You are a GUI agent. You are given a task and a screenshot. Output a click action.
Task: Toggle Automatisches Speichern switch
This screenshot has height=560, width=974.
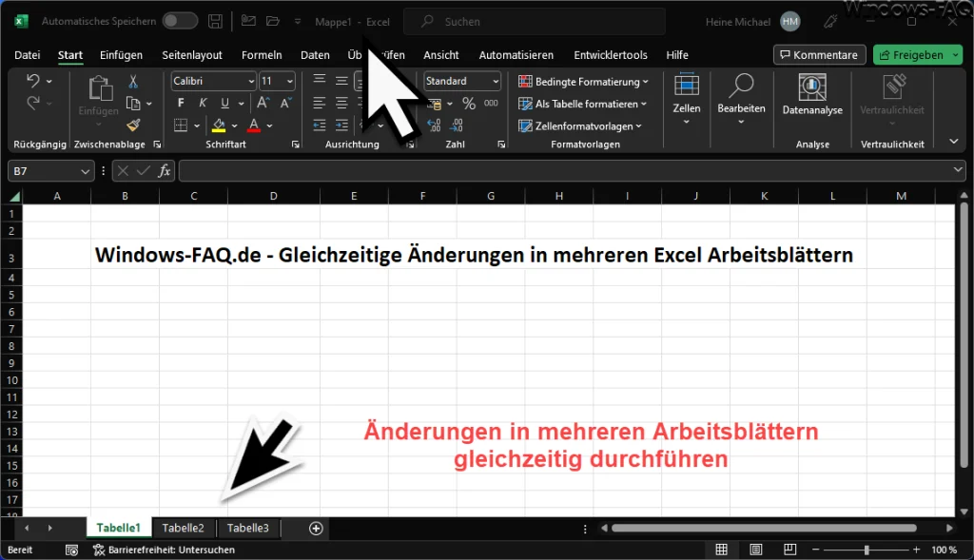[180, 21]
